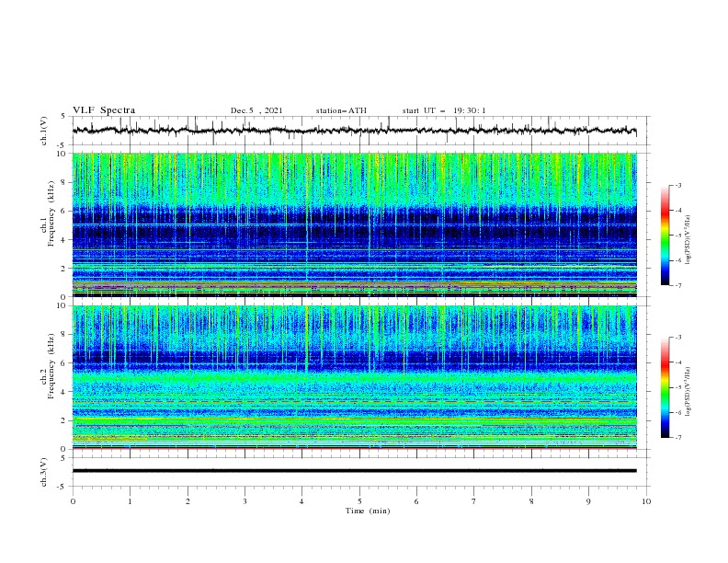Click the ch.3 flat voltage trace
The image size is (728, 563).
click(354, 471)
